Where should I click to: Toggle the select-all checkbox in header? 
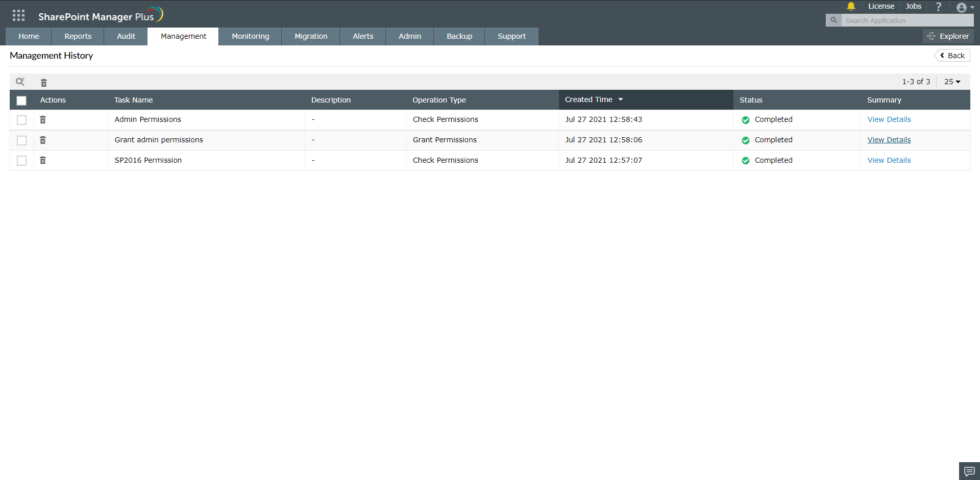(x=21, y=100)
